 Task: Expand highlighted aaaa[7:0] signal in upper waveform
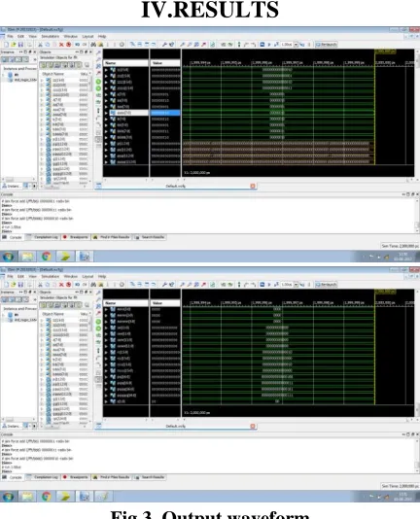106,113
